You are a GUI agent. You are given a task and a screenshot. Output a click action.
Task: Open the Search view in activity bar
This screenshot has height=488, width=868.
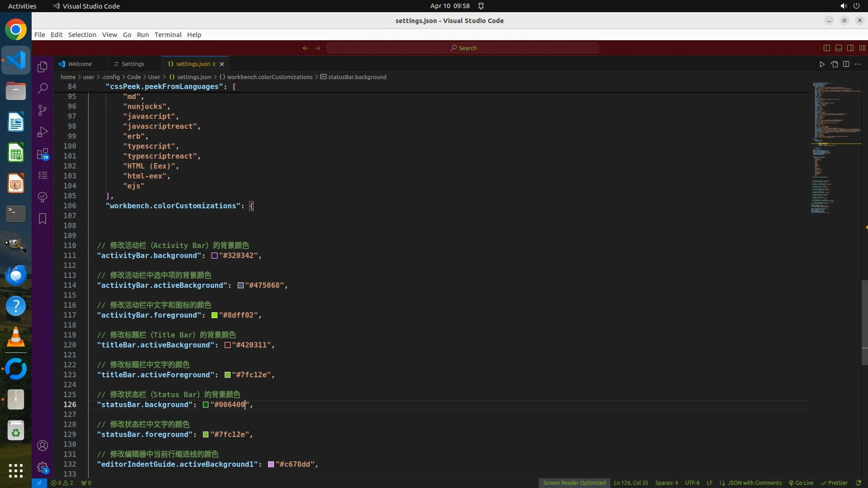point(42,89)
